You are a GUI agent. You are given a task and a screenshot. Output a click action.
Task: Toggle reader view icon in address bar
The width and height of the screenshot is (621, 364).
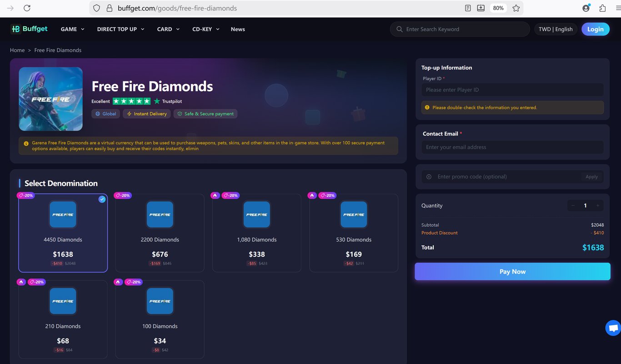(x=468, y=8)
